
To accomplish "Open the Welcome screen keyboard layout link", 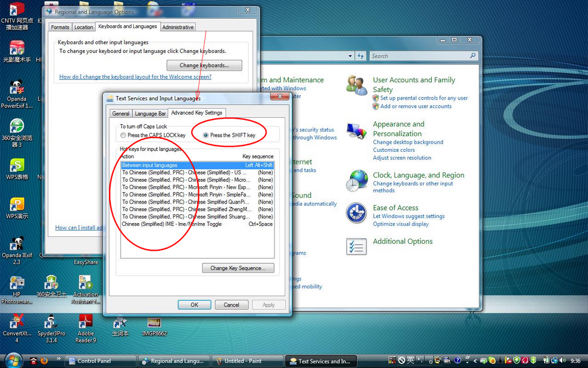I will tap(135, 76).
